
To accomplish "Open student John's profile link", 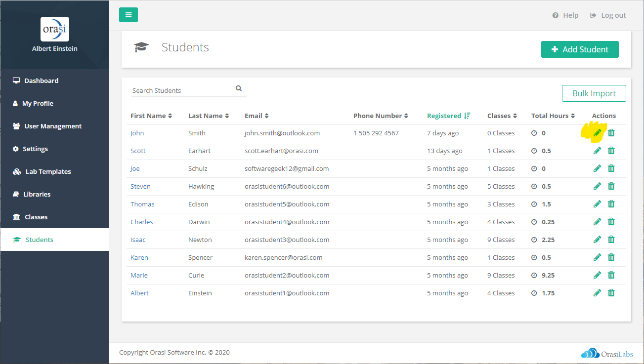I will click(x=137, y=133).
